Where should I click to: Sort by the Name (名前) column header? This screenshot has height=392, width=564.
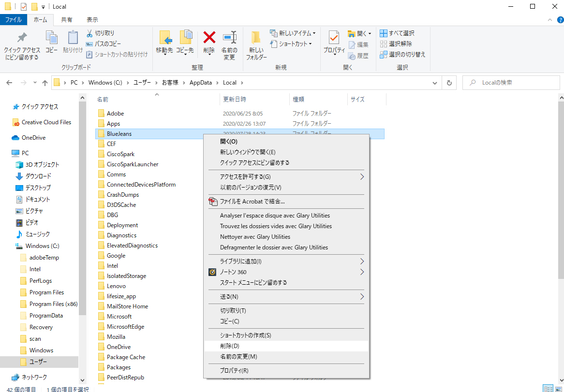tap(157, 100)
